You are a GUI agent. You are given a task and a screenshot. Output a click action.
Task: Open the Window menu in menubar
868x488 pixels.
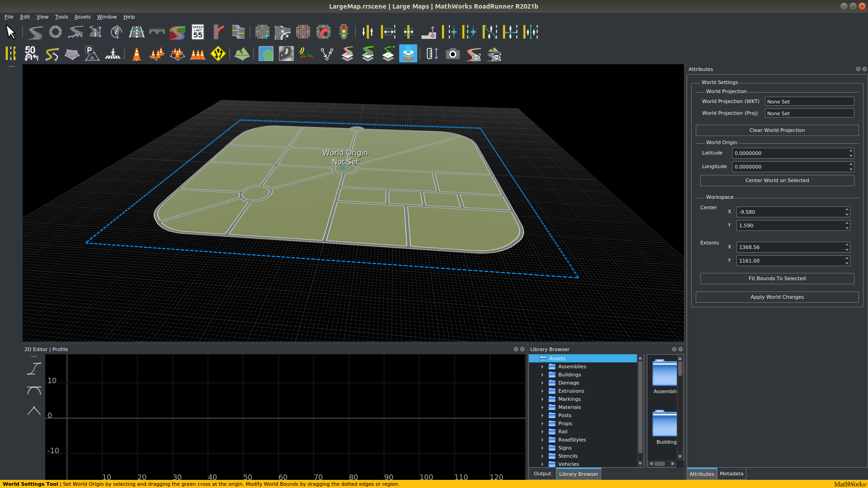click(x=106, y=17)
